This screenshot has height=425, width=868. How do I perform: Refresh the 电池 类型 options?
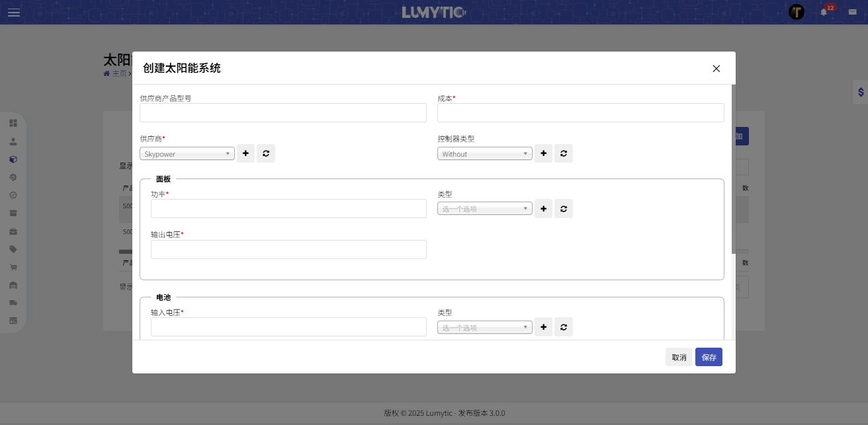(564, 327)
